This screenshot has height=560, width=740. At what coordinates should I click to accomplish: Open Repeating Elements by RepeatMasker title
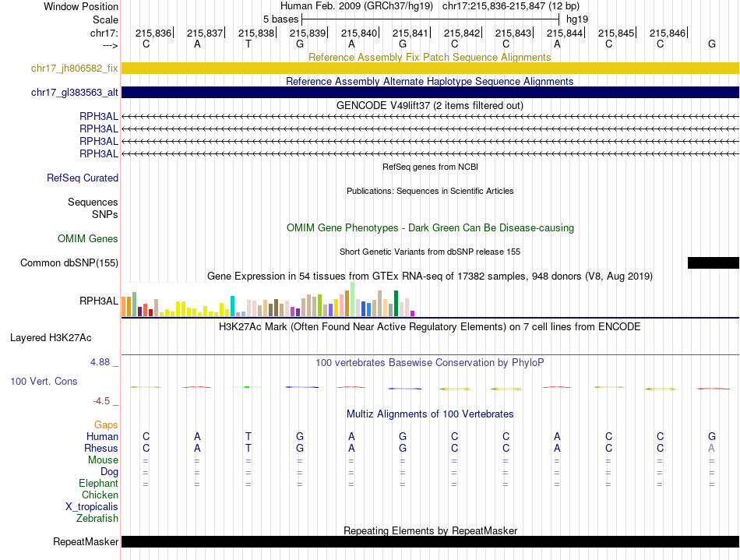(x=430, y=530)
